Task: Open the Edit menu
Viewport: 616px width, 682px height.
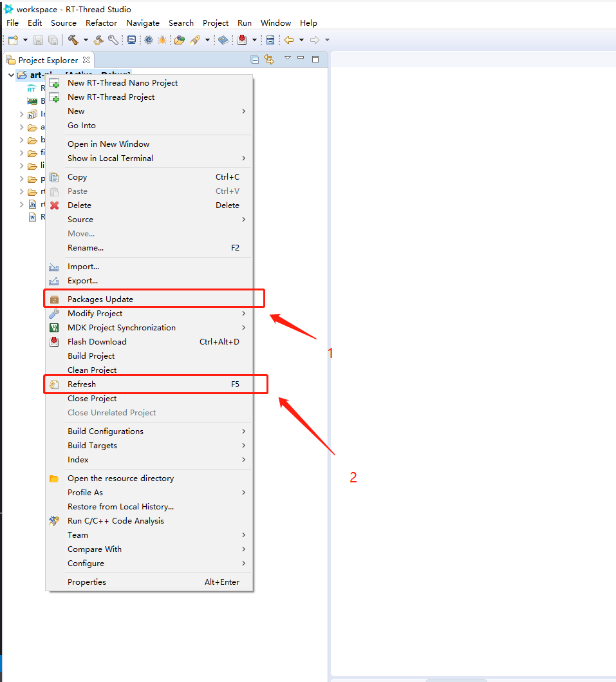Action: 35,23
